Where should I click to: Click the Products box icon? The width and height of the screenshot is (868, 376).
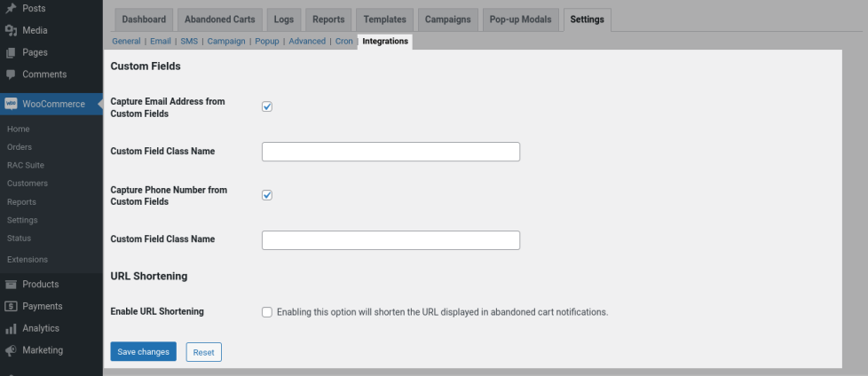12,285
